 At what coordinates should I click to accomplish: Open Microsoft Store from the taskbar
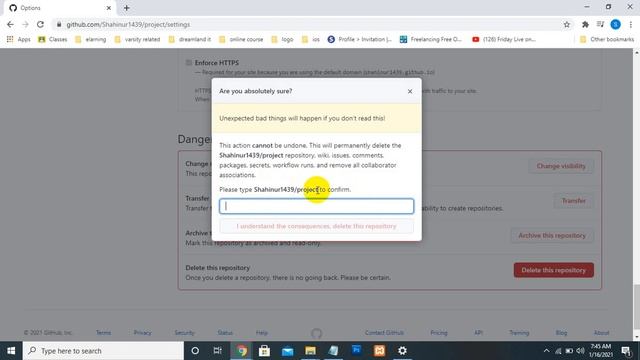tap(264, 351)
